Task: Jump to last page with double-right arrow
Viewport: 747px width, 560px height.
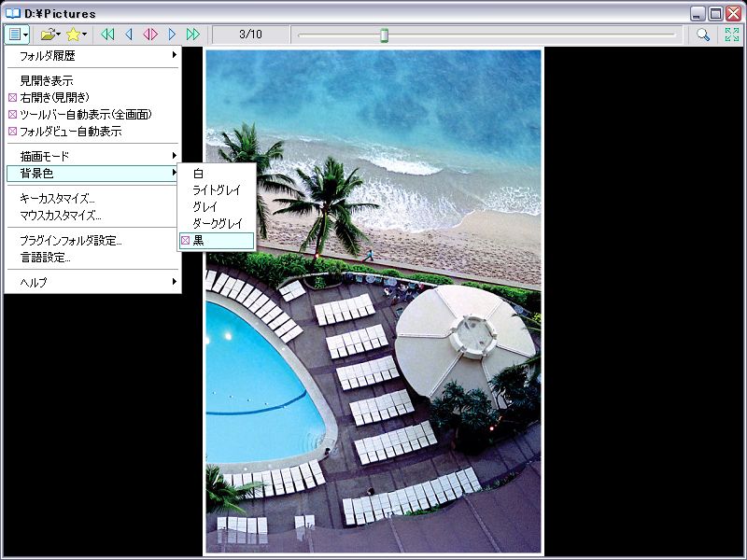Action: [193, 35]
